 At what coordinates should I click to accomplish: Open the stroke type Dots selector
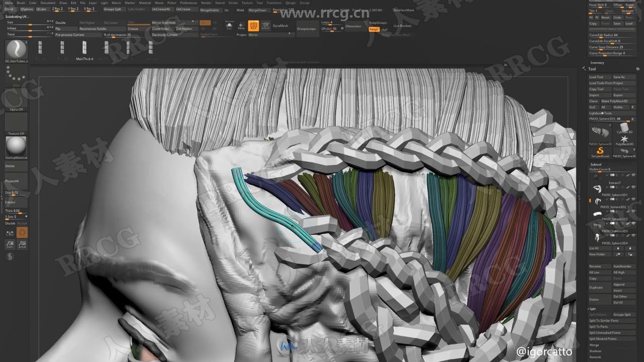pyautogui.click(x=16, y=76)
